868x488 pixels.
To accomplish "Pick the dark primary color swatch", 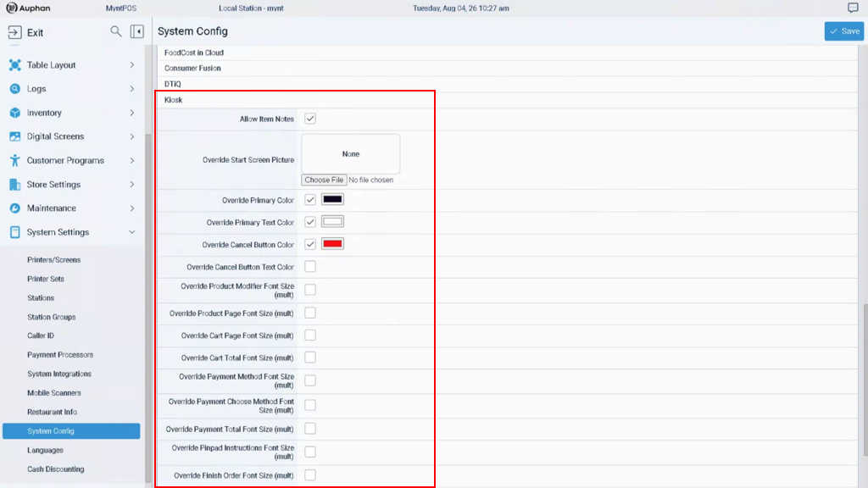I will (332, 200).
